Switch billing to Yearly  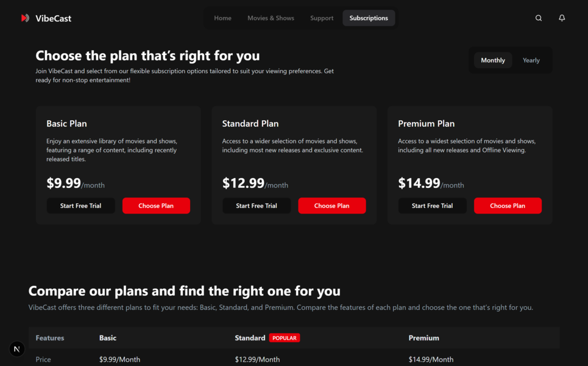point(531,60)
